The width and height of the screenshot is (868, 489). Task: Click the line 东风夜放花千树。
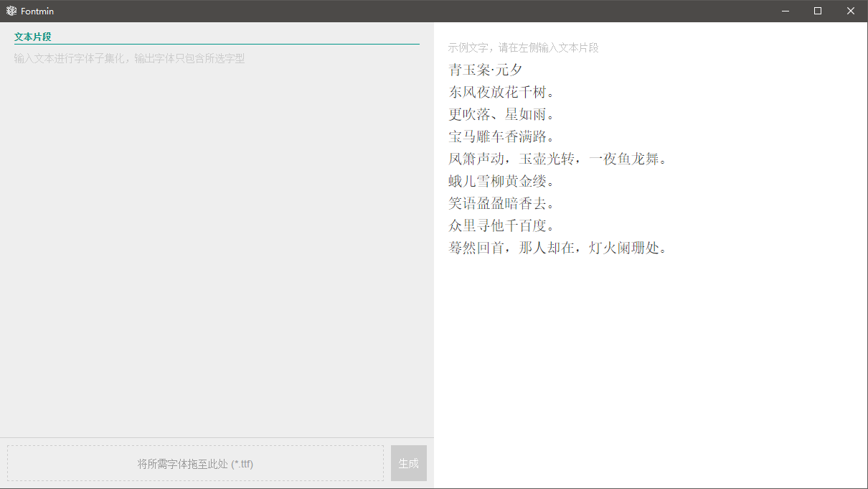click(x=502, y=92)
